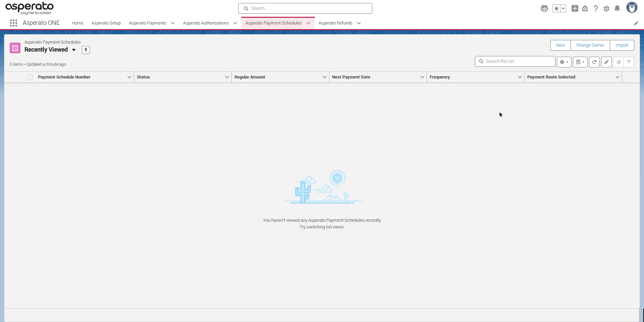Select all rows checkbox
This screenshot has width=644, height=322.
click(x=30, y=77)
